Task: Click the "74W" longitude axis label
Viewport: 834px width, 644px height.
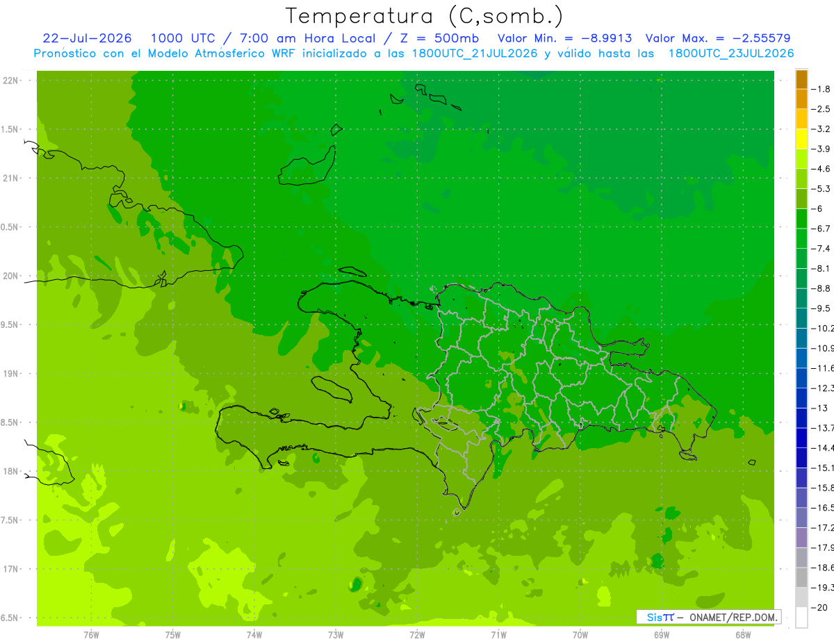Action: coord(254,635)
